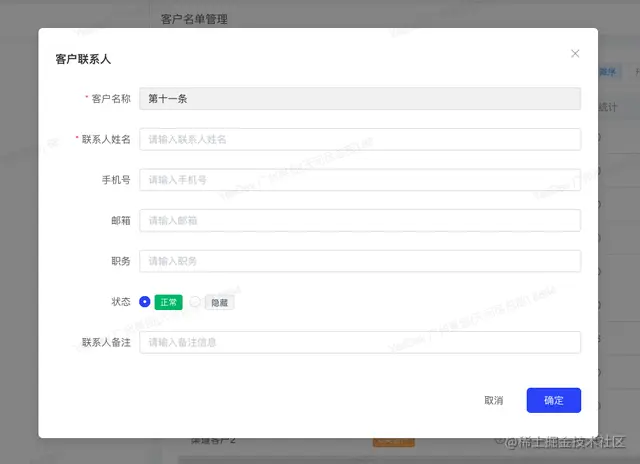This screenshot has height=464, width=640.
Task: Click the 联系人姓名 label
Action: (x=106, y=139)
